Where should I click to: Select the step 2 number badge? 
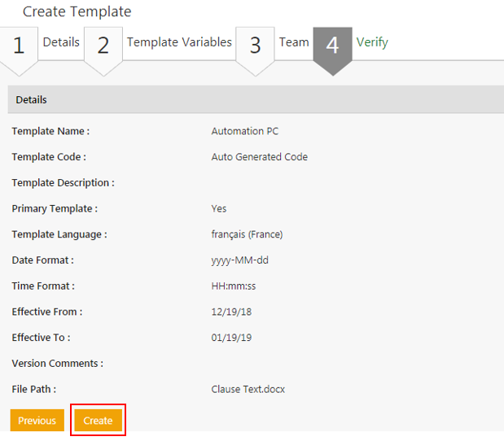coord(103,46)
